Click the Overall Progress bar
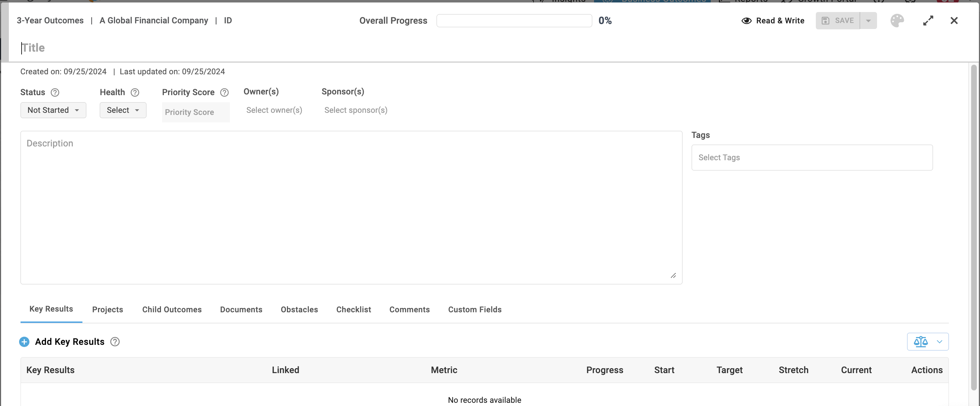Screen dimensions: 980x406 (514, 21)
